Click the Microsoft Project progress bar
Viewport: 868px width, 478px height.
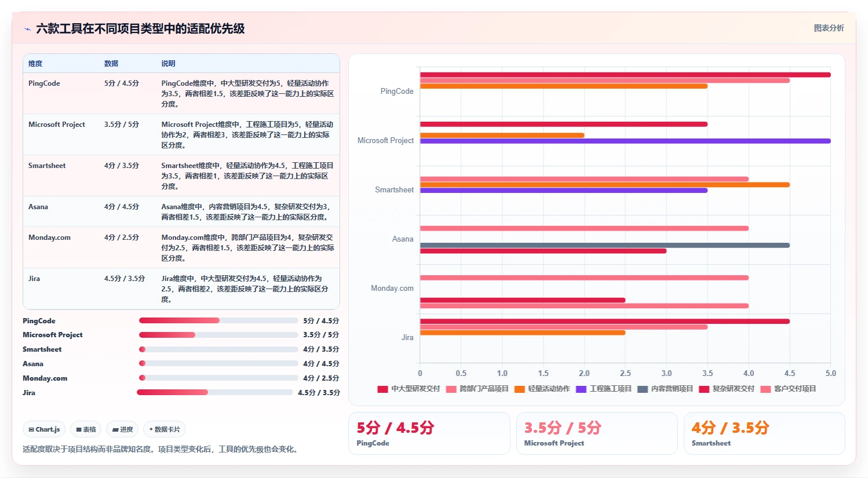pyautogui.click(x=218, y=335)
